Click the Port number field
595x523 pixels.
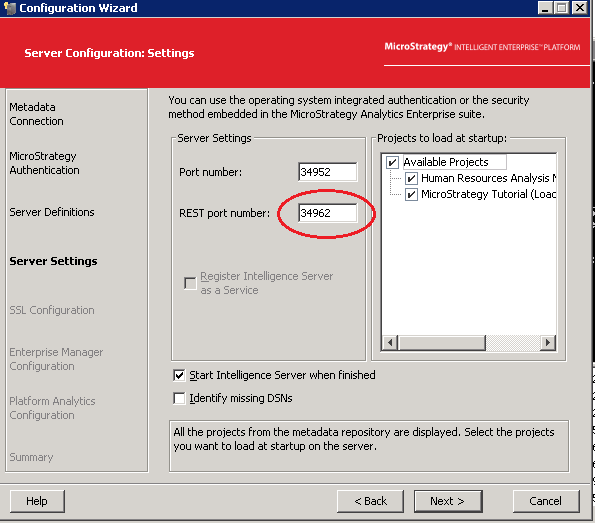(327, 172)
